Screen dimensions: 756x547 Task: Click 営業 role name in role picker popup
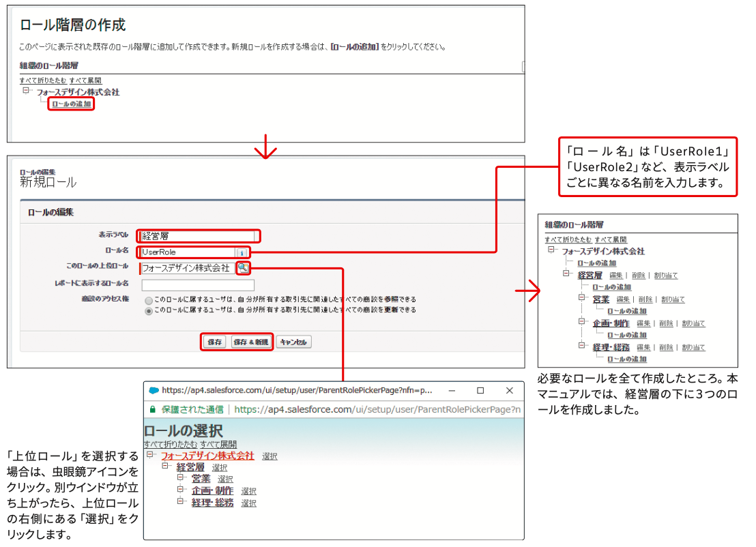pyautogui.click(x=201, y=479)
